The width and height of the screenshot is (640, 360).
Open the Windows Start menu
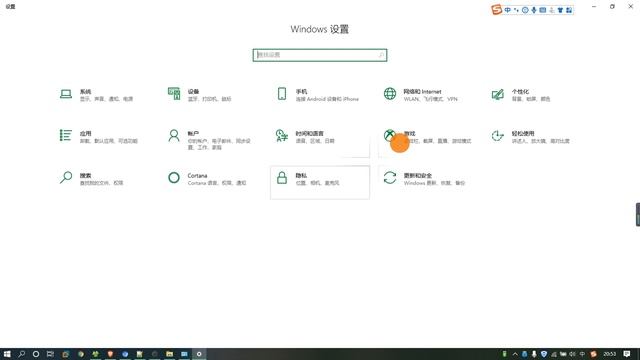[7, 354]
